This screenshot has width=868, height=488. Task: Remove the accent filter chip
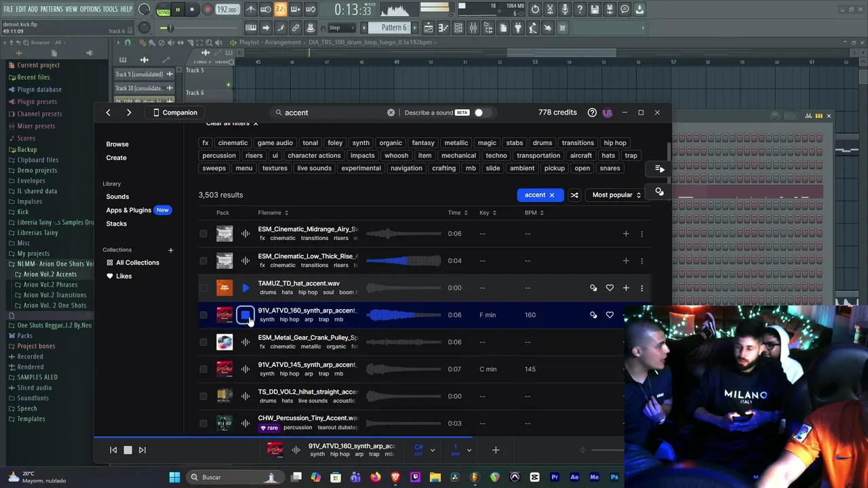click(x=551, y=195)
